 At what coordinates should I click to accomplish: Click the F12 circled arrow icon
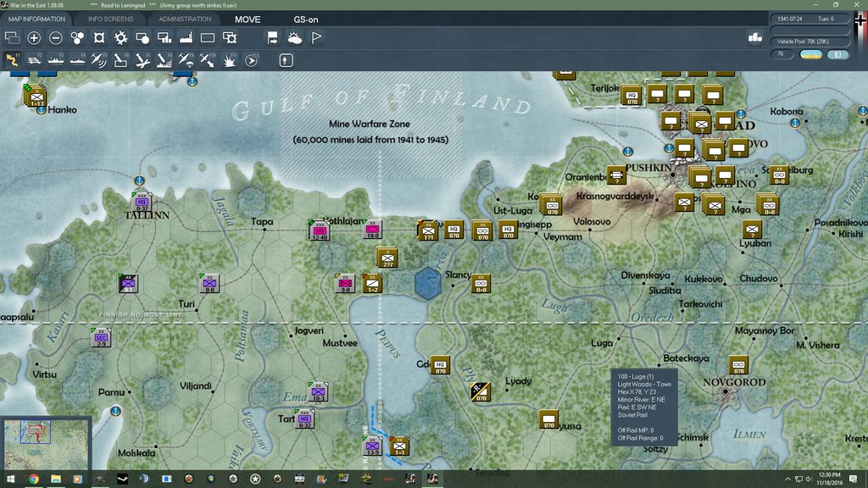coord(251,60)
